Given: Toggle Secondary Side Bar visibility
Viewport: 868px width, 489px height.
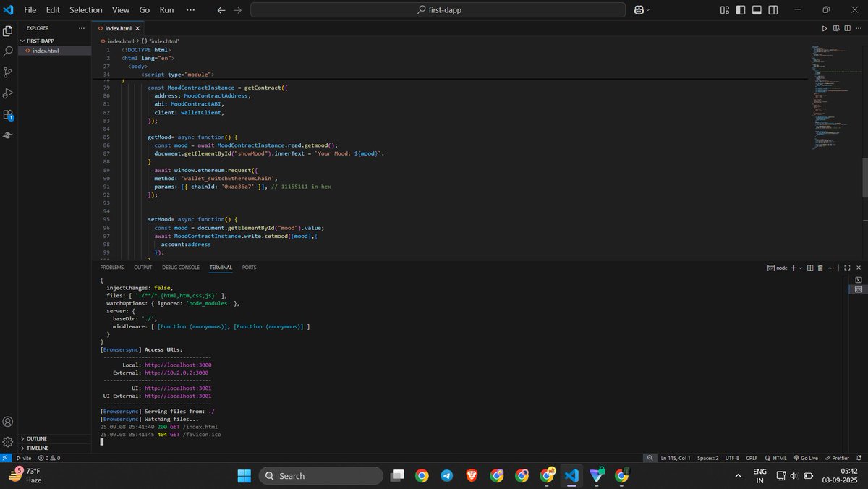Looking at the screenshot, I should tap(773, 10).
